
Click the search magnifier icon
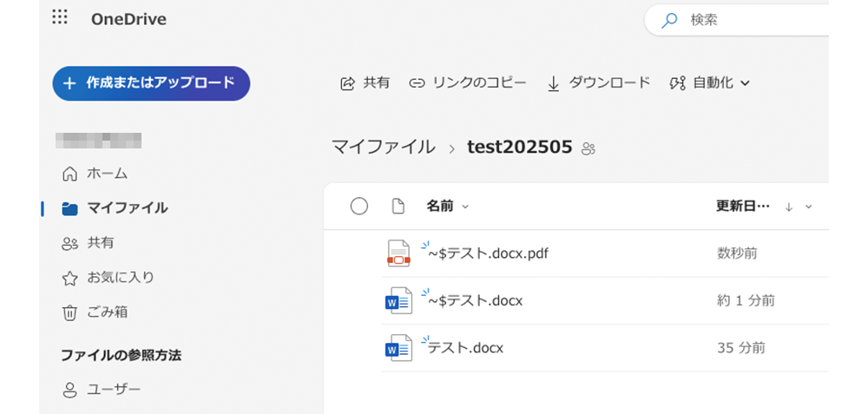[669, 20]
